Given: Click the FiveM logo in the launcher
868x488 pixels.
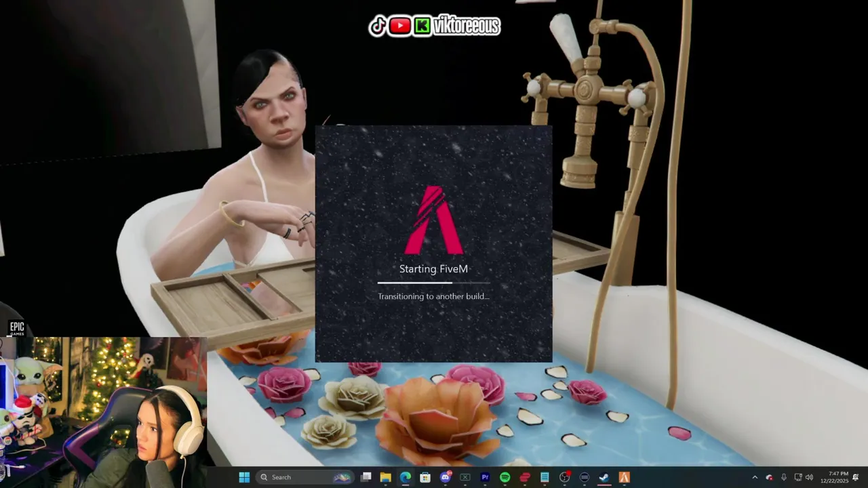Looking at the screenshot, I should click(x=434, y=220).
